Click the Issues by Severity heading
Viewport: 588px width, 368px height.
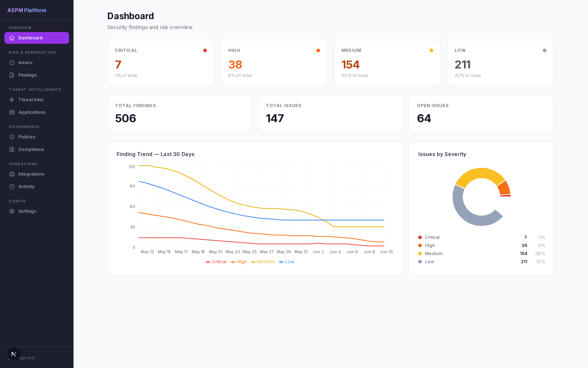coord(442,154)
